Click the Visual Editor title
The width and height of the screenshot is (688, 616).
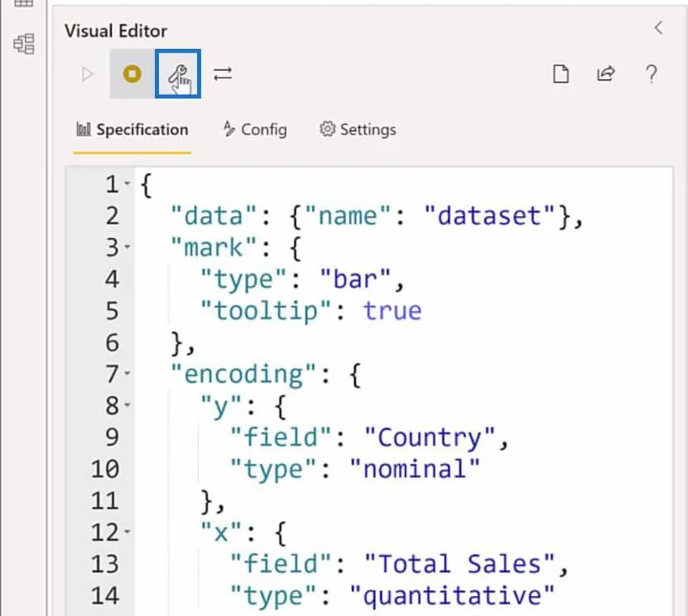tap(116, 31)
